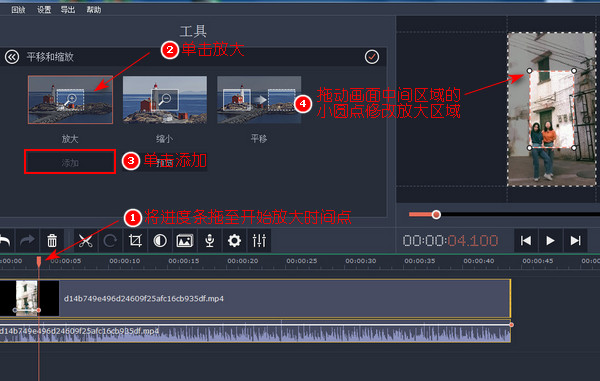The width and height of the screenshot is (600, 381).
Task: Open the 设置 menu
Action: 44,10
